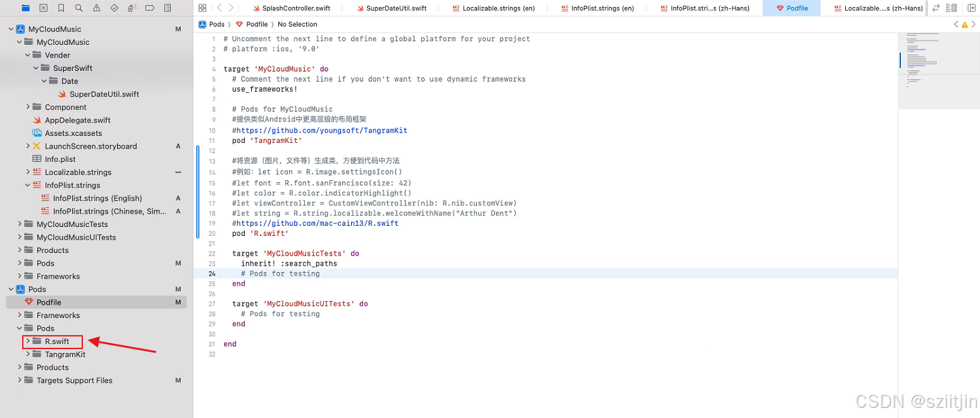This screenshot has width=980, height=418.
Task: Click Podfile in the jump bar
Action: [251, 25]
